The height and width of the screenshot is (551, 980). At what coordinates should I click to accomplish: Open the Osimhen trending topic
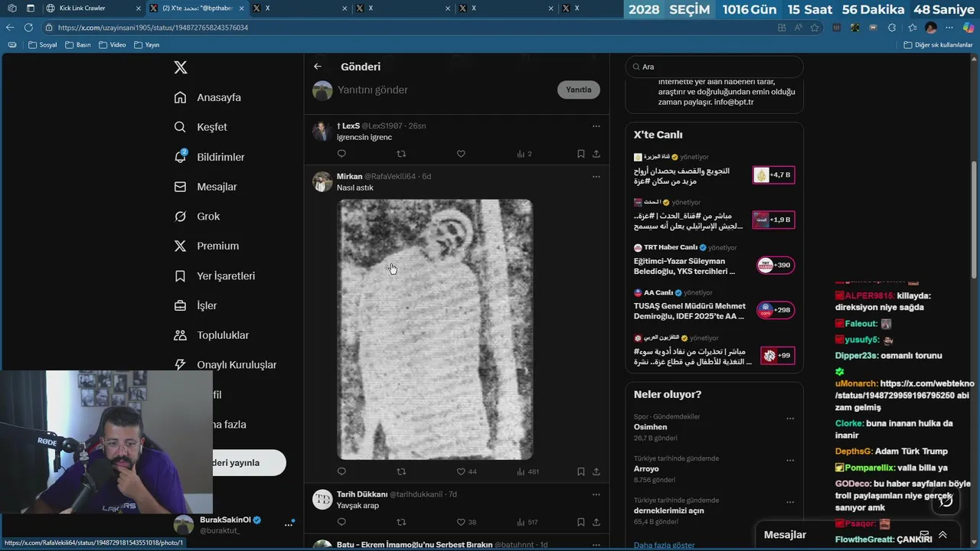click(x=650, y=427)
